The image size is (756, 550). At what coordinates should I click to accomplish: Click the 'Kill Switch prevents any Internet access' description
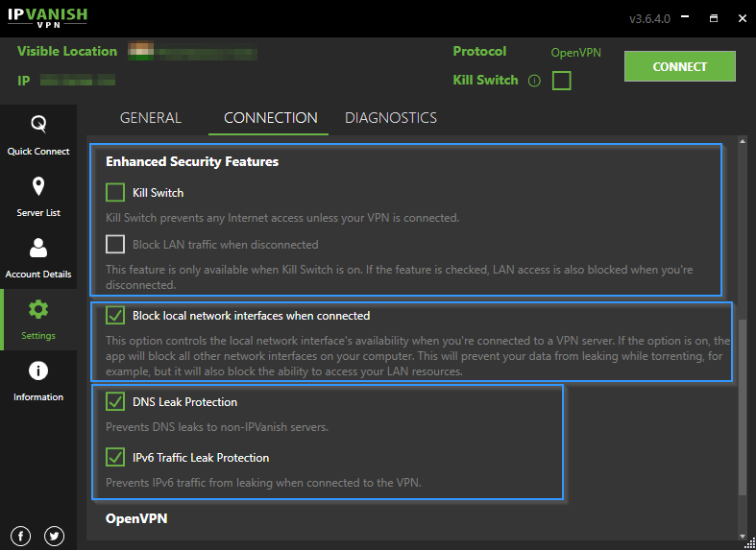pyautogui.click(x=282, y=218)
